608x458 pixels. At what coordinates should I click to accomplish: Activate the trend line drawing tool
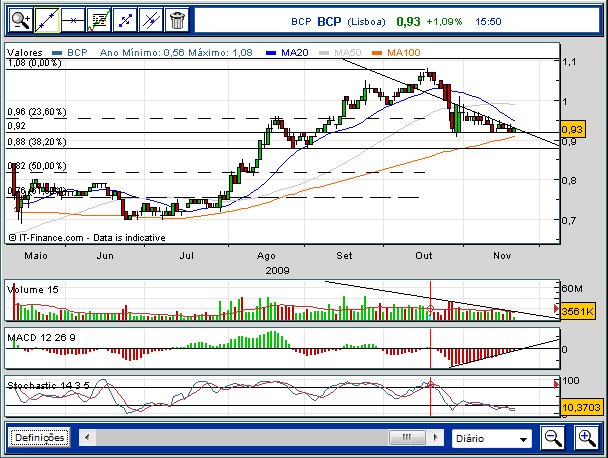(x=46, y=18)
